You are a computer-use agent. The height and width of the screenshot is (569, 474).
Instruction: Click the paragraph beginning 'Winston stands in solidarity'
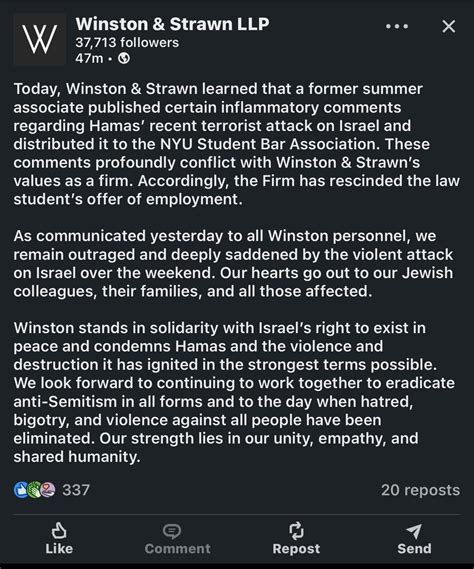click(234, 392)
